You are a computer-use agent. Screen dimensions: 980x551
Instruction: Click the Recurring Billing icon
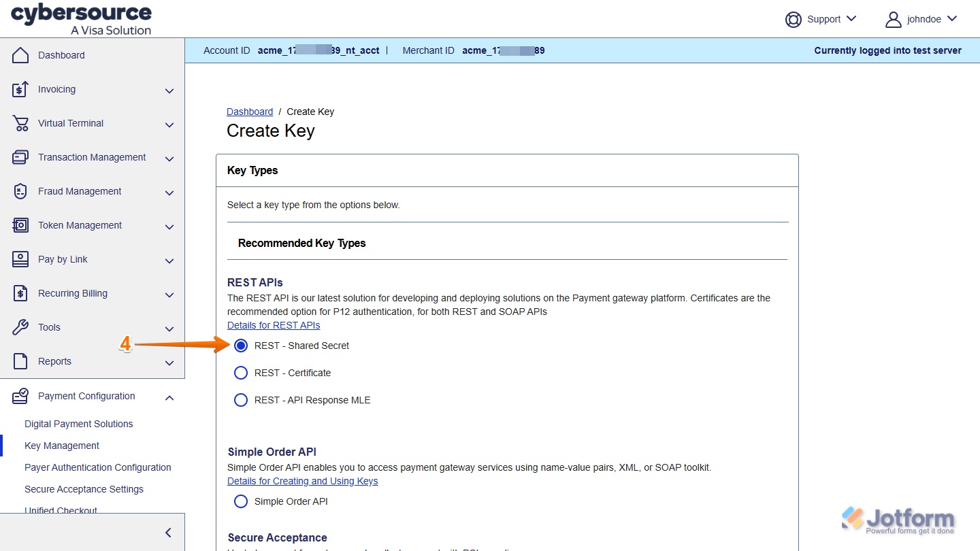tap(20, 293)
